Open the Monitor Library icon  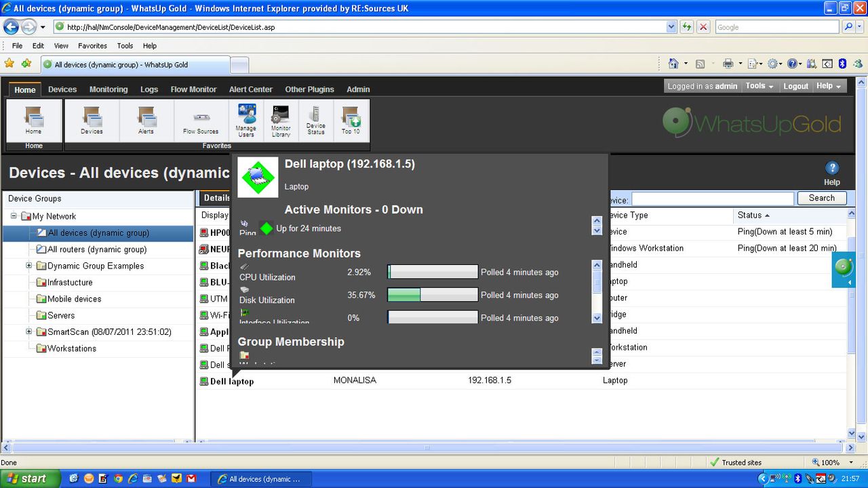281,120
